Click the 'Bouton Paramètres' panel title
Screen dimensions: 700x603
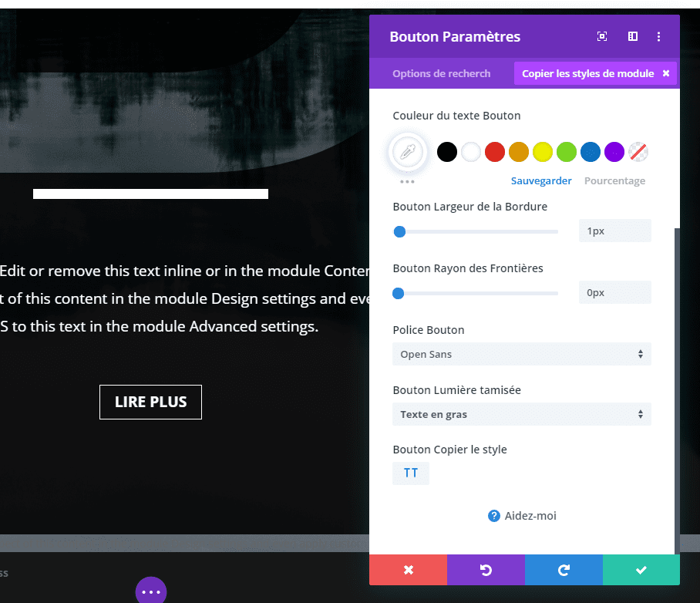455,36
